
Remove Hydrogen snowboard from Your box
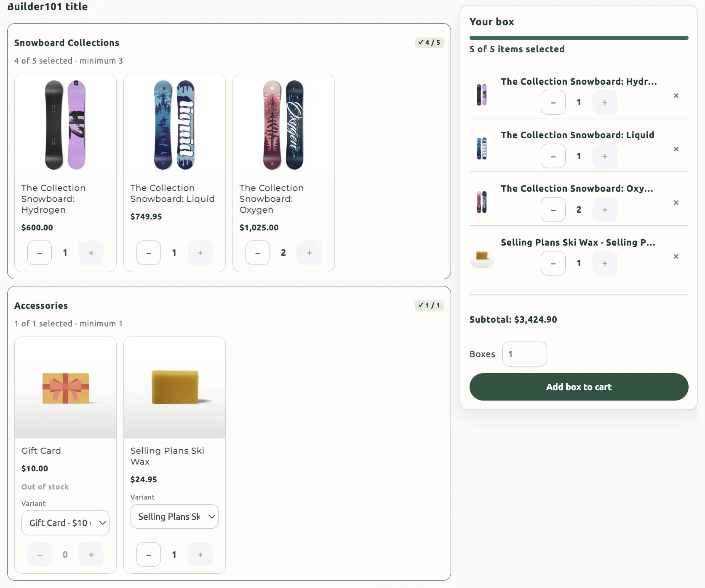coord(676,96)
